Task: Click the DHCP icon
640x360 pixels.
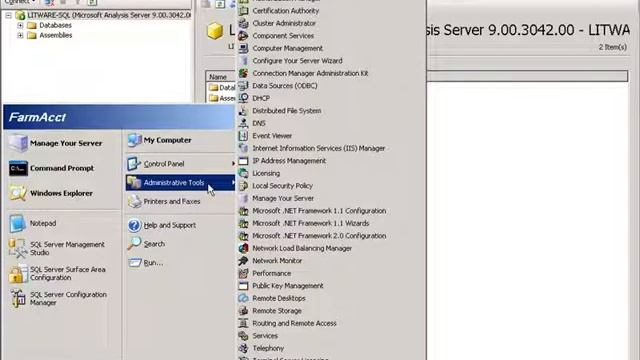Action: coord(243,98)
